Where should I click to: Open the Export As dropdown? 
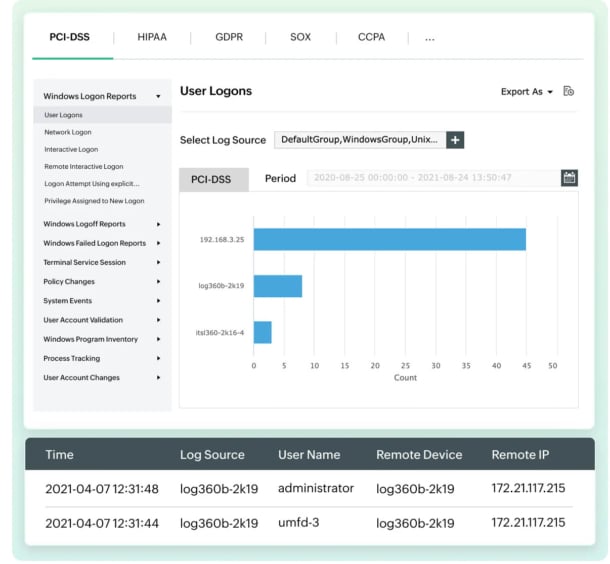pos(526,92)
